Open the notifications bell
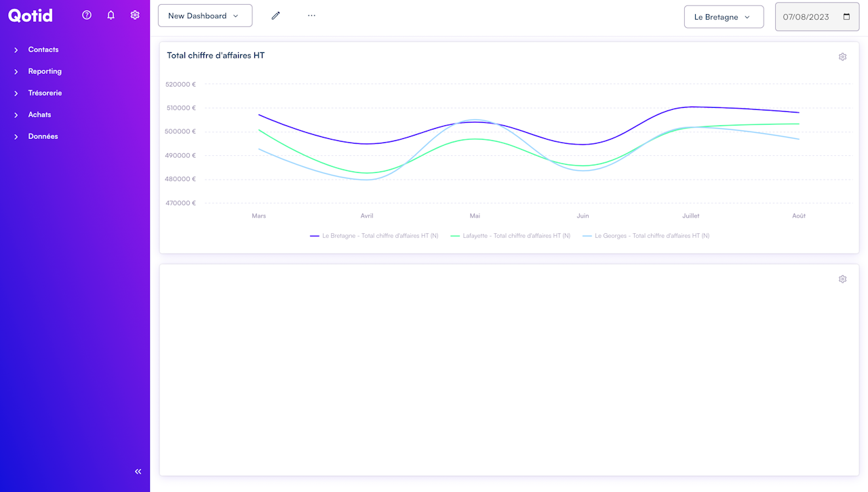 coord(111,15)
